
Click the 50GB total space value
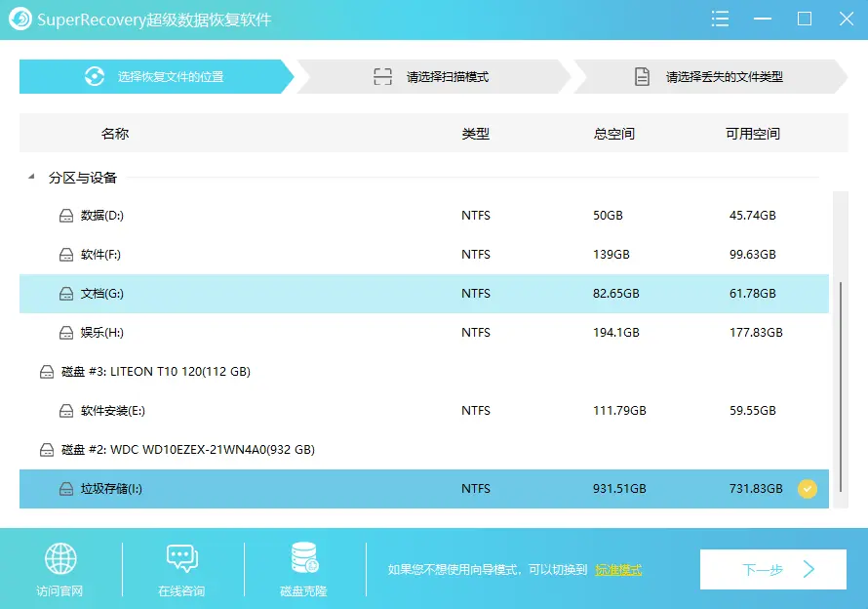608,216
